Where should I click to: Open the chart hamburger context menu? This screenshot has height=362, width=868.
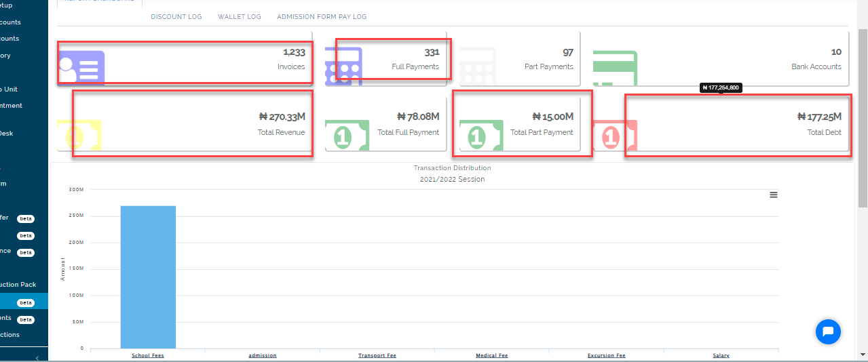coord(773,195)
